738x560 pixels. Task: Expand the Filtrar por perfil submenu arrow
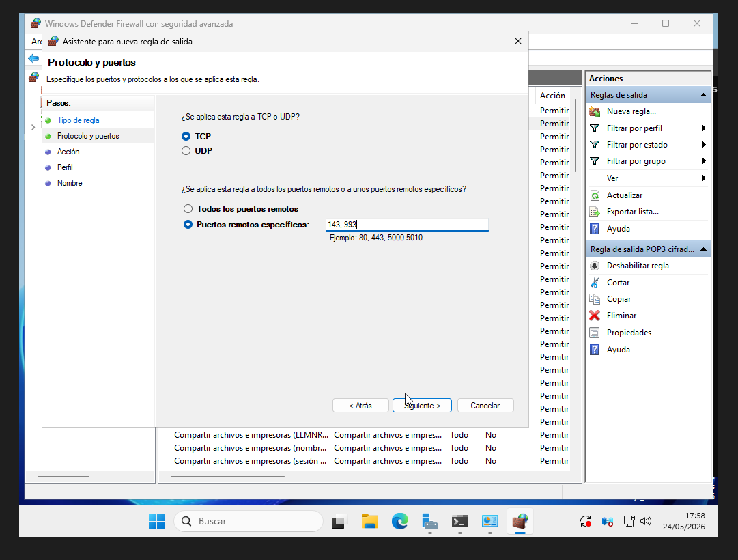pos(704,128)
